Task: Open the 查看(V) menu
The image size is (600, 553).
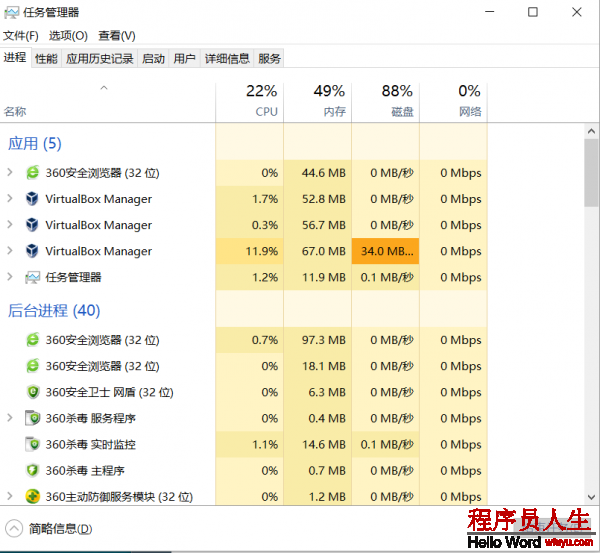Action: [x=117, y=36]
